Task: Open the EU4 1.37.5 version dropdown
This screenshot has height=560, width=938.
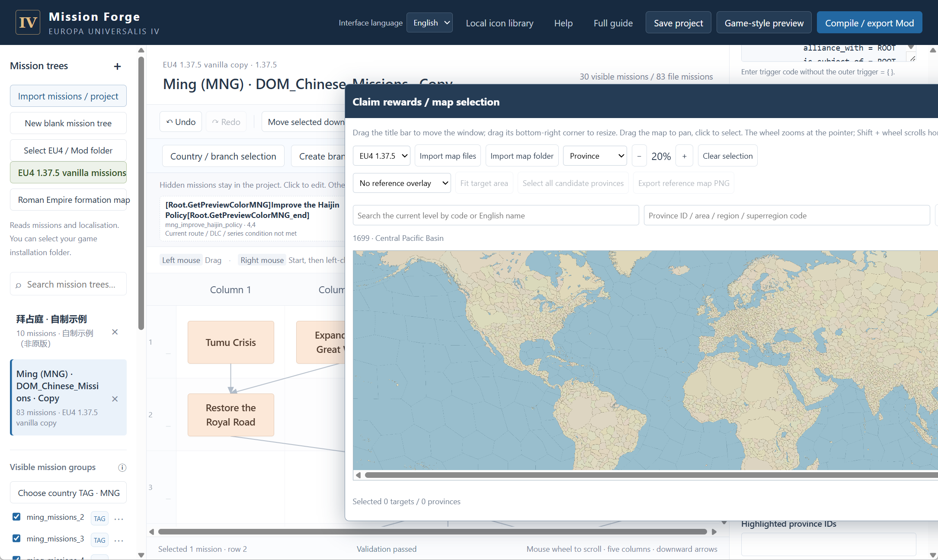Action: pos(382,156)
